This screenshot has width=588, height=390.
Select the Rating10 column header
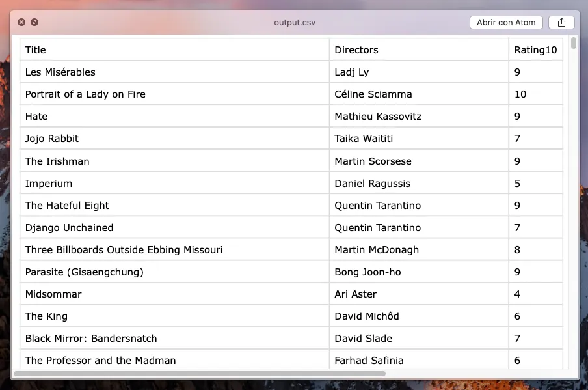(x=535, y=50)
